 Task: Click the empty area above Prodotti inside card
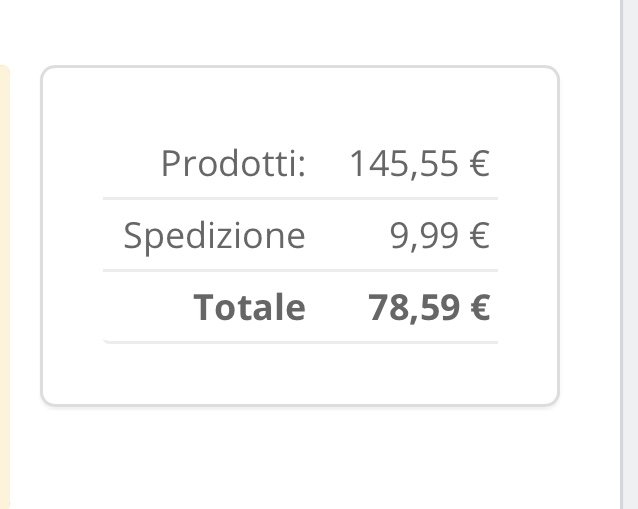[300, 105]
